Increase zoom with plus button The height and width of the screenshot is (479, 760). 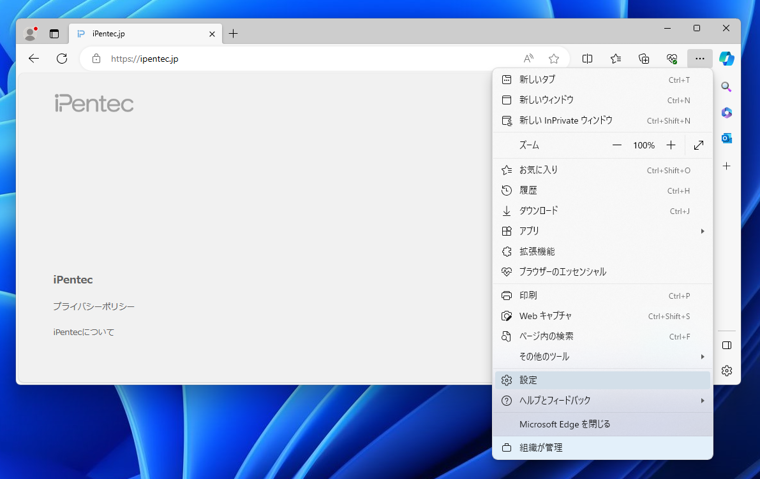pos(671,145)
